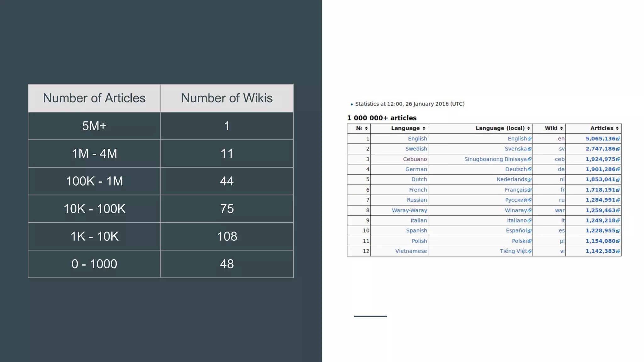Image resolution: width=644 pixels, height=362 pixels.
Task: Select the '1 000 000+ articles' heading
Action: click(382, 118)
